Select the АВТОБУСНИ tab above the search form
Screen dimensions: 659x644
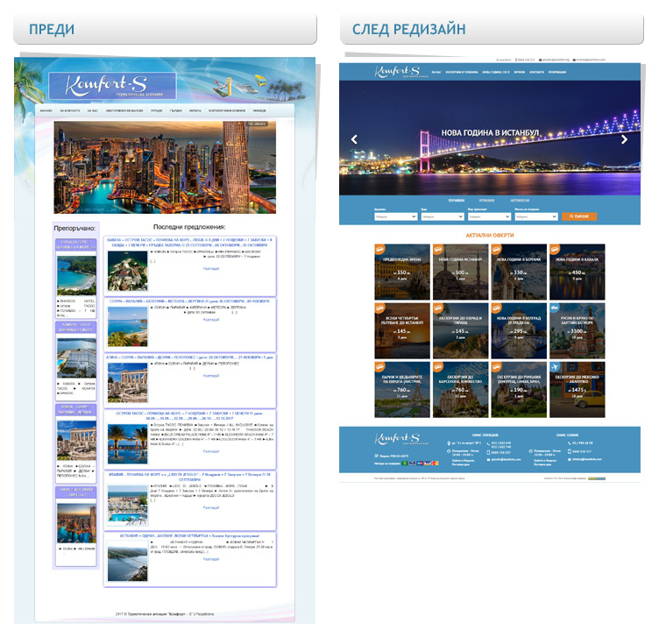click(x=520, y=201)
